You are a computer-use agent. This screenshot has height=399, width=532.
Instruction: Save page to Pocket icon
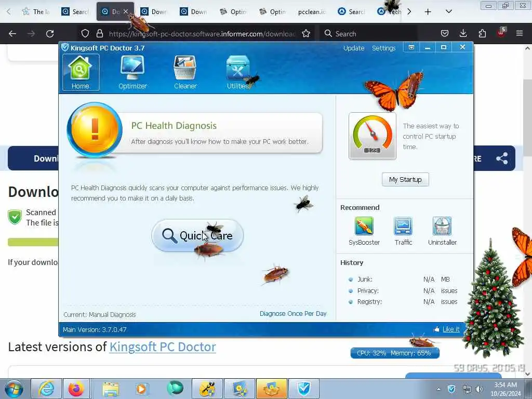pos(445,33)
